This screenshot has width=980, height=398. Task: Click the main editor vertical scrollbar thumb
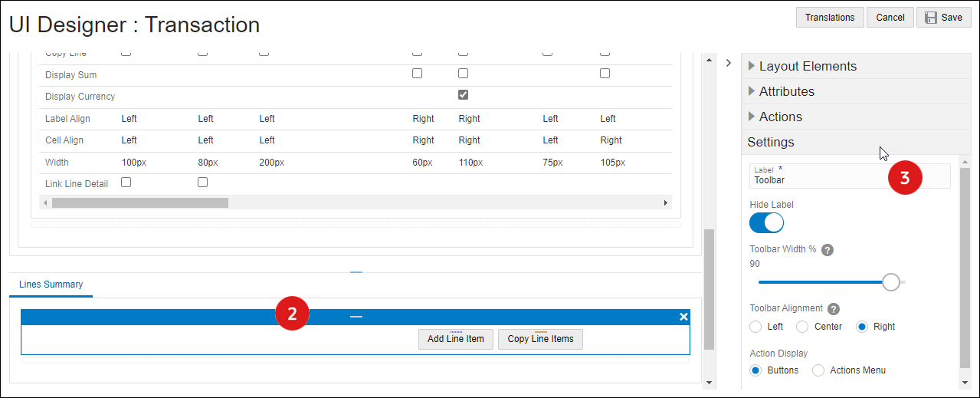pos(709,289)
